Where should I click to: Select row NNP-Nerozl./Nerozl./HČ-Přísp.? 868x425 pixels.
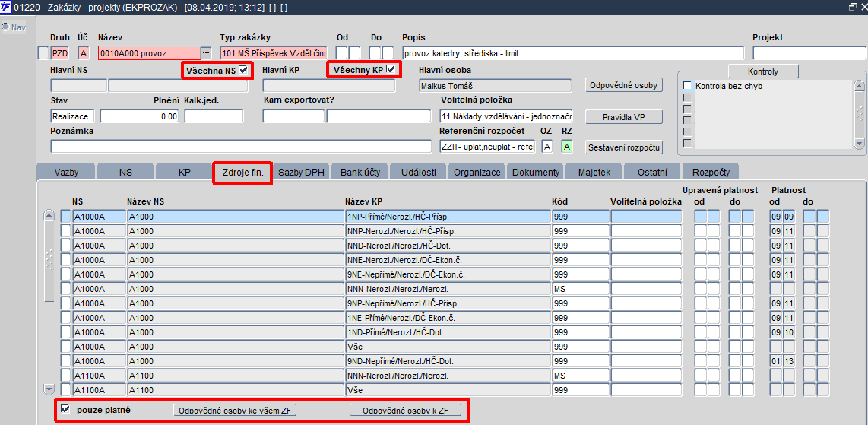coord(447,231)
